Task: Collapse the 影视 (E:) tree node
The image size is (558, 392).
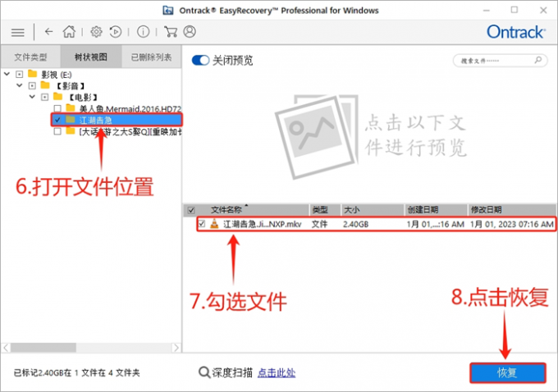Action: click(7, 74)
